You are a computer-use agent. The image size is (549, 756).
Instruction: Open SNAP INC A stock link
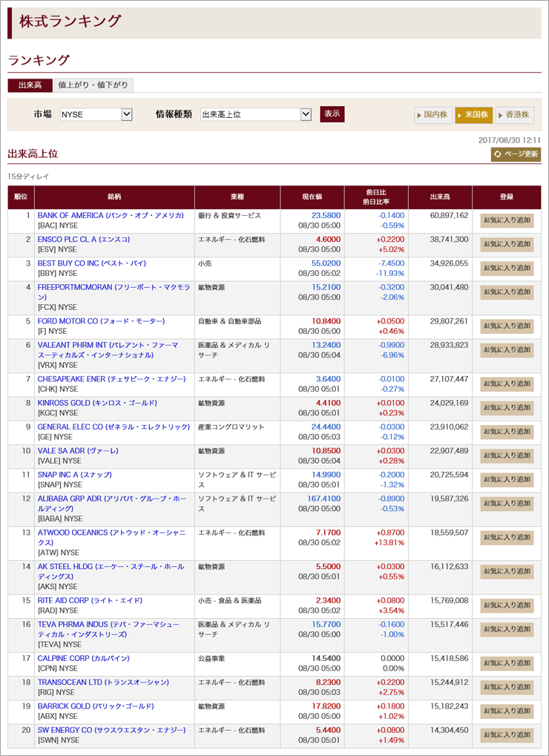click(75, 475)
